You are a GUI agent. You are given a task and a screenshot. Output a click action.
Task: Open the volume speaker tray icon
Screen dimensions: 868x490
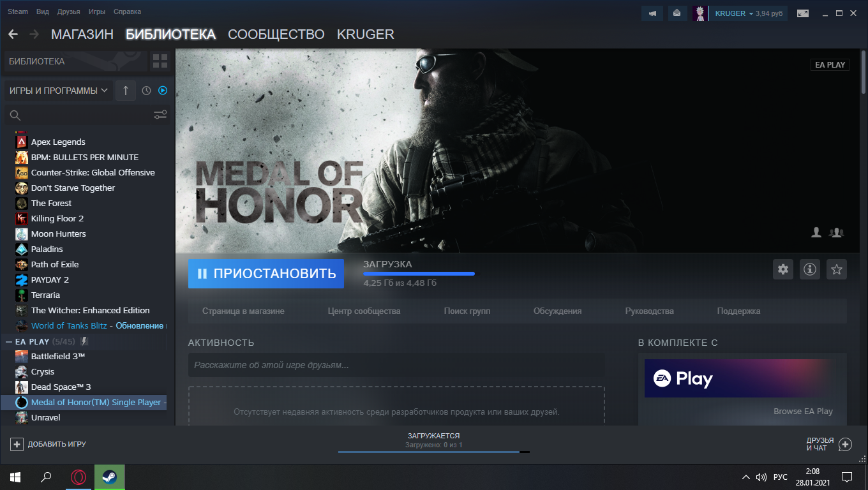[761, 477]
